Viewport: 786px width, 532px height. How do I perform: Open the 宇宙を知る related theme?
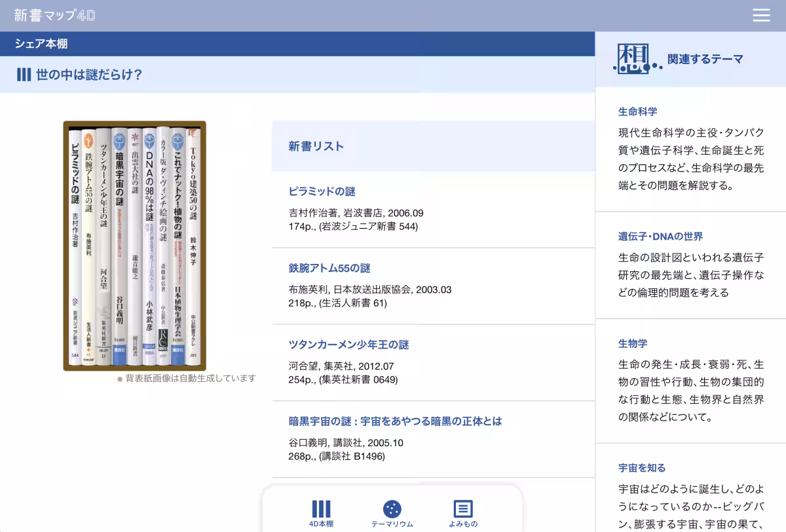tap(642, 468)
